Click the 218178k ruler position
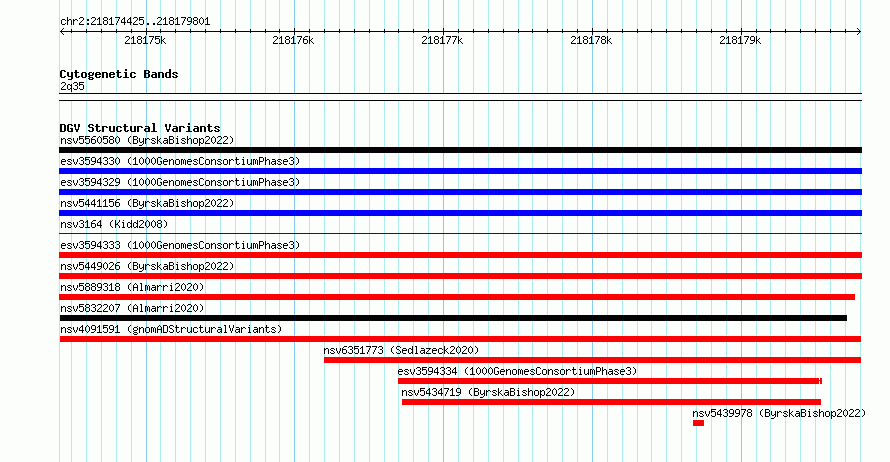Viewport: 890px width, 462px height. tap(591, 40)
